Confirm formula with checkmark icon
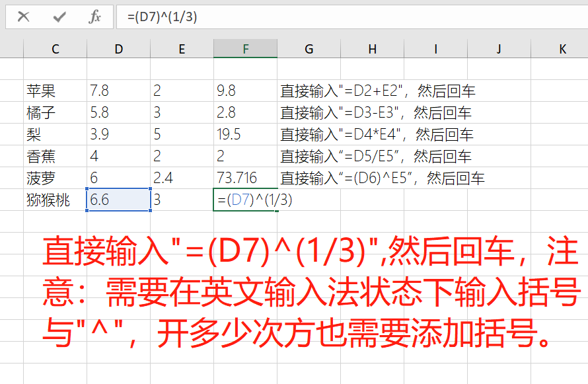This screenshot has height=384, width=588. pyautogui.click(x=59, y=17)
